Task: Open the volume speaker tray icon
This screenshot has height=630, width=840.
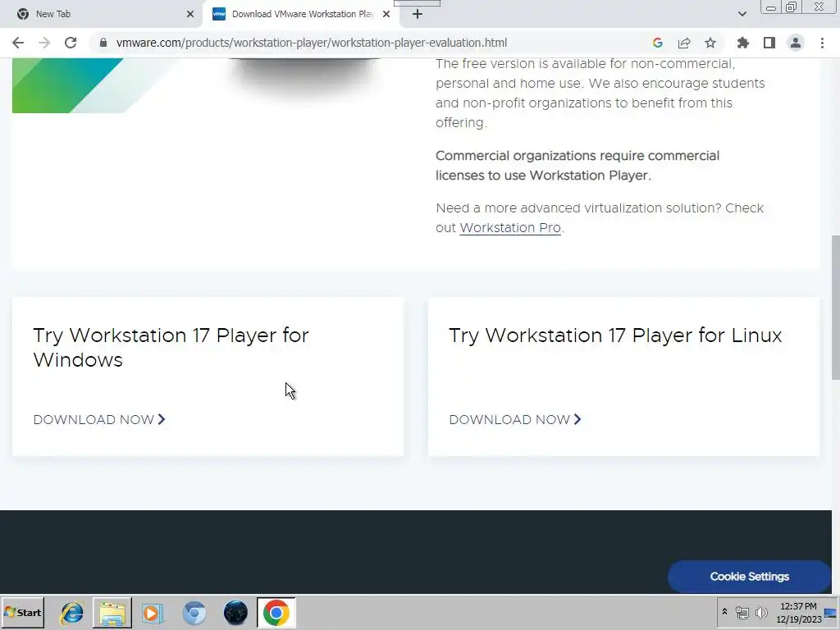Action: click(761, 612)
